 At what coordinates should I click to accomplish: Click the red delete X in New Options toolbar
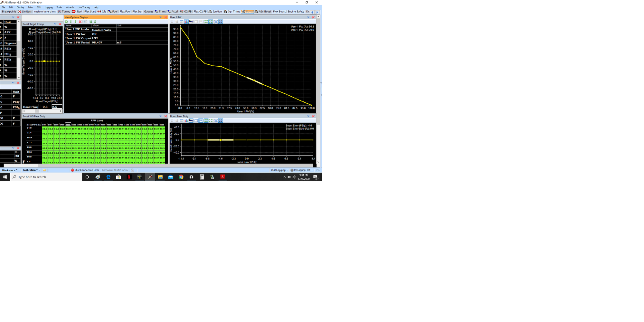click(80, 22)
